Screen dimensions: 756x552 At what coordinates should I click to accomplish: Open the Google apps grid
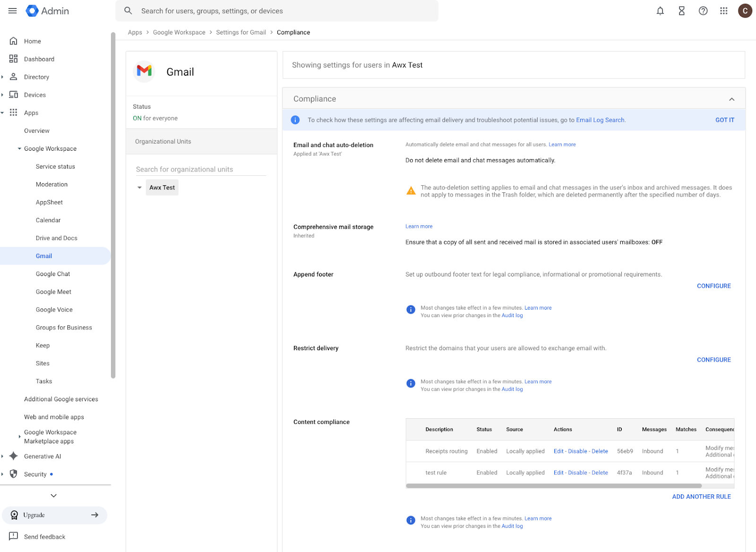click(x=723, y=11)
